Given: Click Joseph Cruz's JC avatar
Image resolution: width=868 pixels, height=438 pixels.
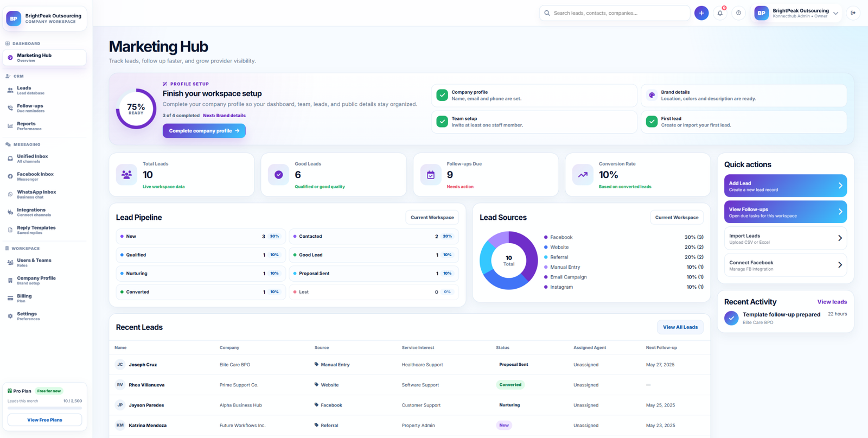Looking at the screenshot, I should point(120,365).
